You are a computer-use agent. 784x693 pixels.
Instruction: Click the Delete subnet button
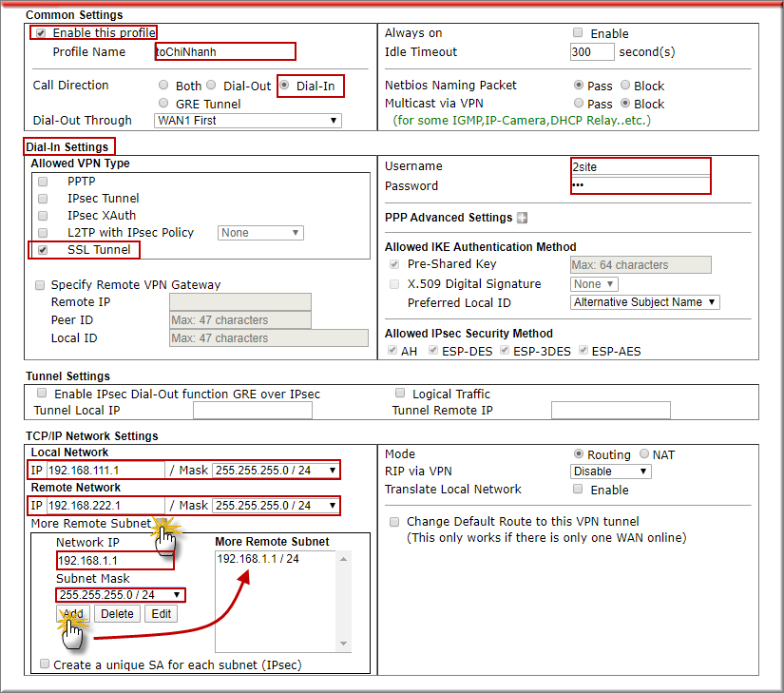118,613
